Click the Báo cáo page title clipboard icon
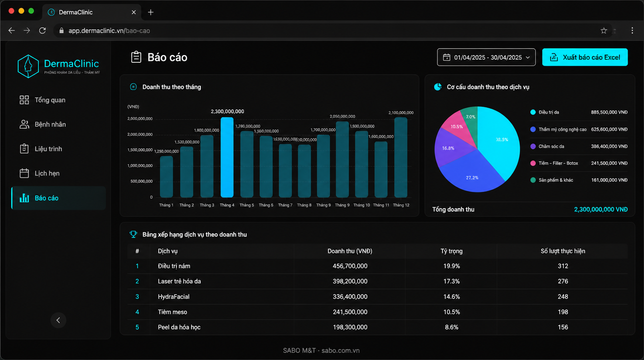Screen dimensions: 644x360 click(136, 57)
